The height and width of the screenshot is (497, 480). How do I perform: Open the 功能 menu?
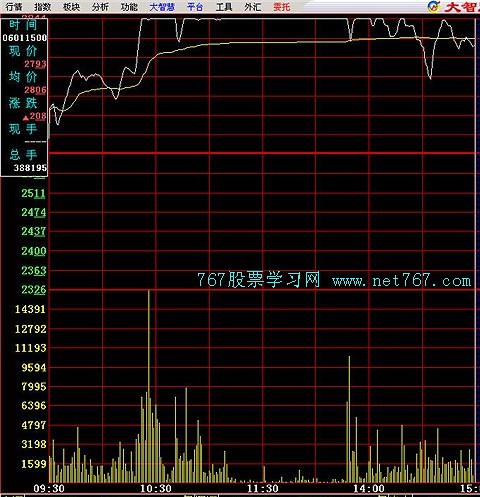[129, 7]
